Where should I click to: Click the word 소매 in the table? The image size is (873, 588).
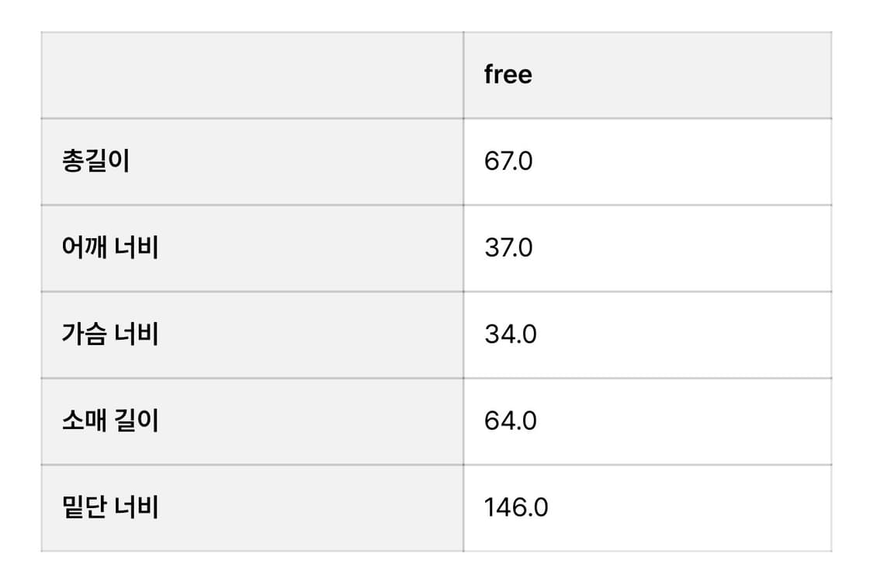(x=83, y=421)
